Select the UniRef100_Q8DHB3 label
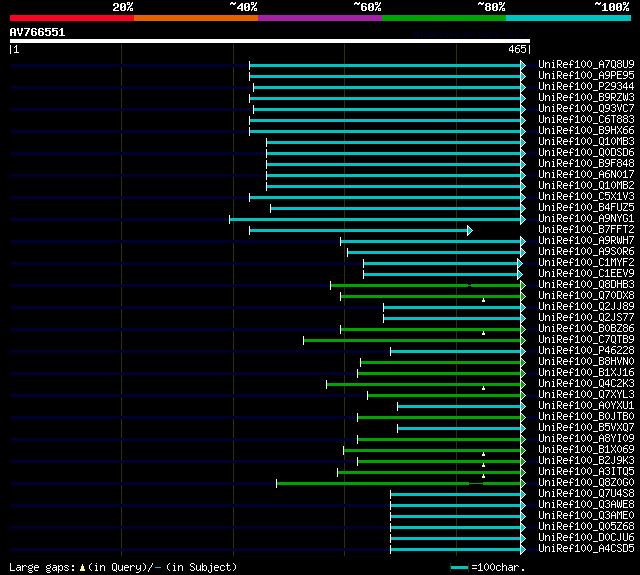 586,285
